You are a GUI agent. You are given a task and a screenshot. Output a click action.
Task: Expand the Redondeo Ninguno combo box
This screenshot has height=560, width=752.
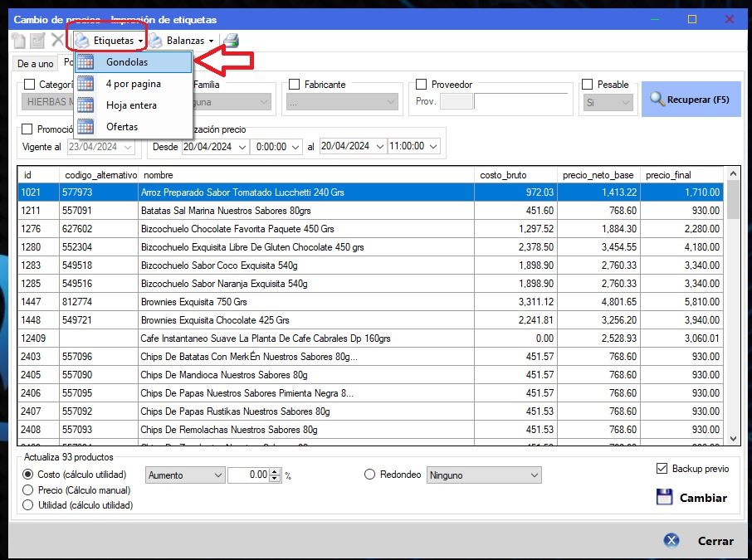point(484,475)
